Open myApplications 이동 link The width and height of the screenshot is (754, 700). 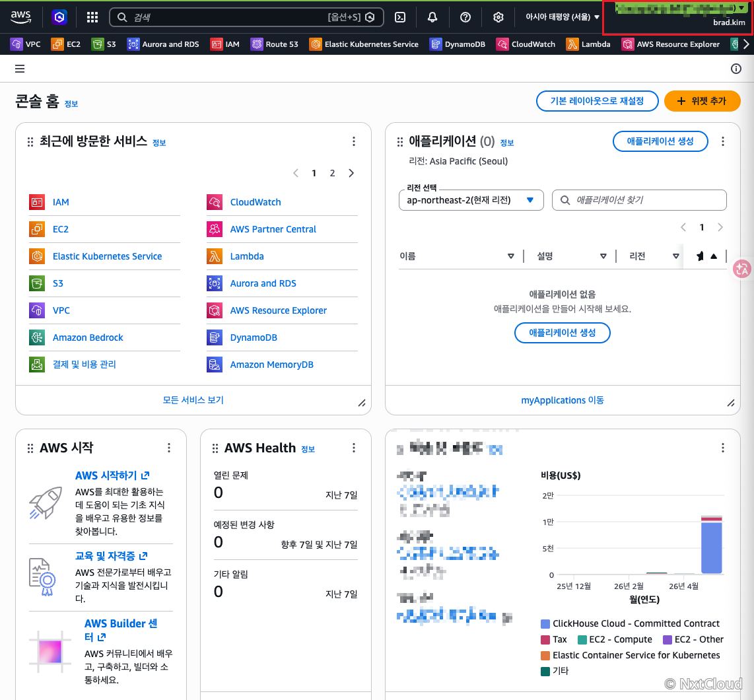pos(562,400)
